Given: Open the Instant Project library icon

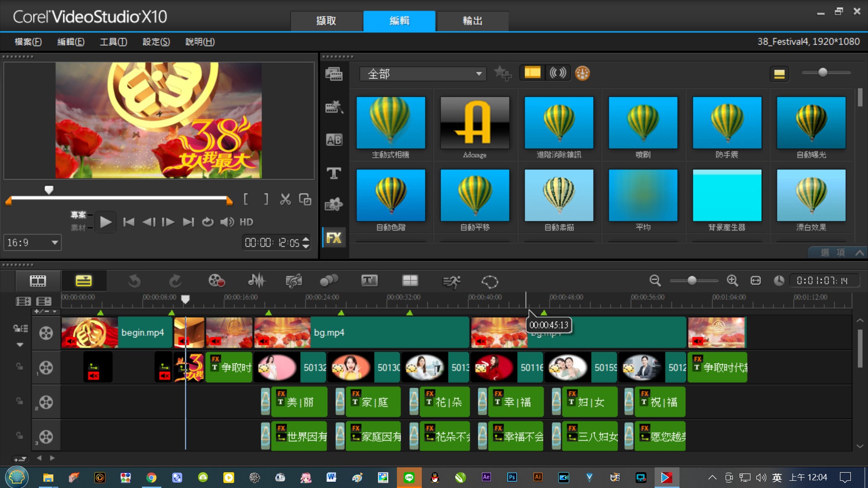Looking at the screenshot, I should (x=334, y=107).
